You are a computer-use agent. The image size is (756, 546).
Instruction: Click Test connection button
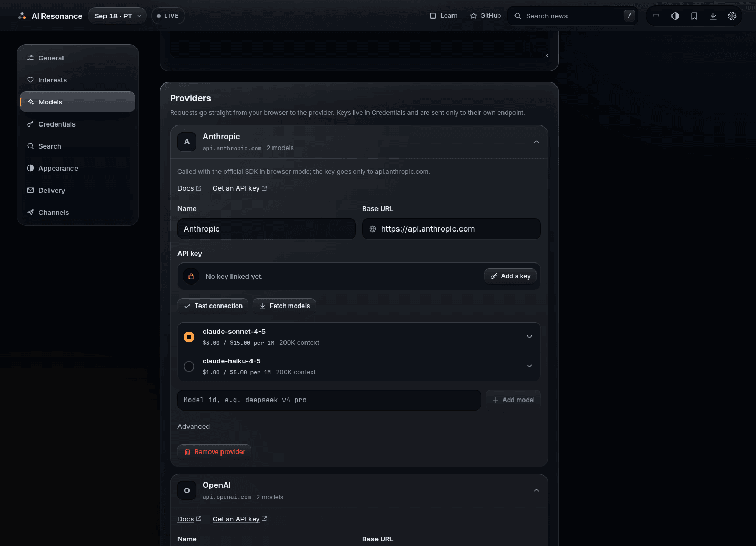tap(213, 306)
